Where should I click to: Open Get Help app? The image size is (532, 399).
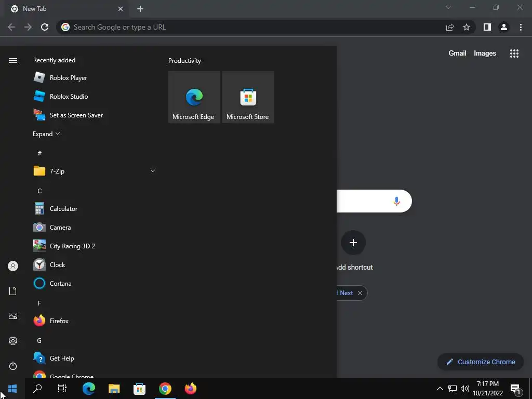coord(95,358)
